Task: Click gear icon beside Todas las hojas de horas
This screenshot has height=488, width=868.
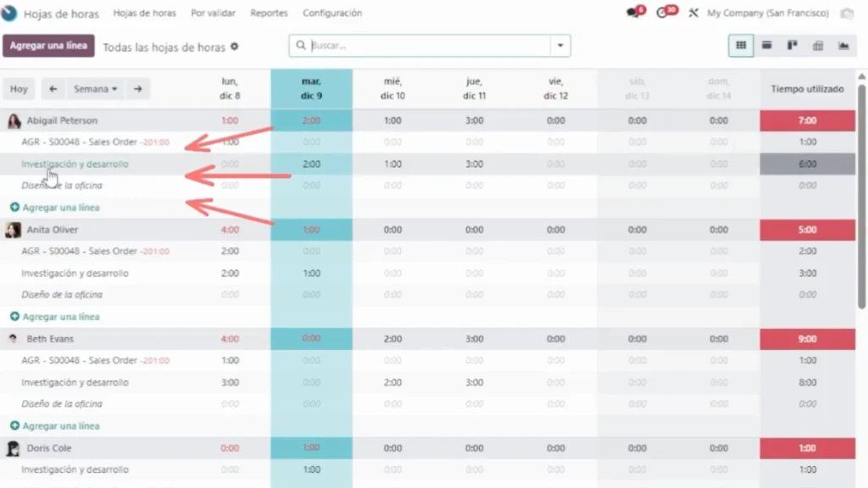Action: 235,47
